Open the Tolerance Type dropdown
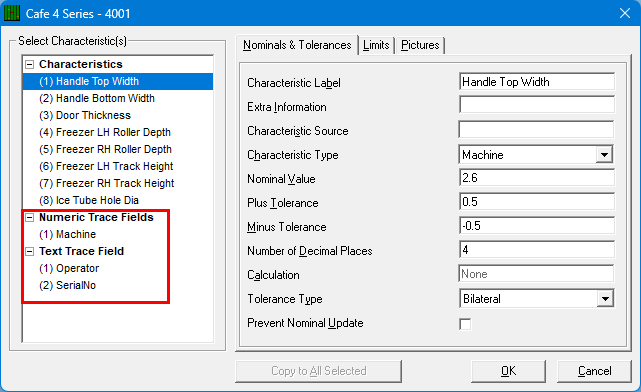The image size is (641, 392). coord(604,299)
